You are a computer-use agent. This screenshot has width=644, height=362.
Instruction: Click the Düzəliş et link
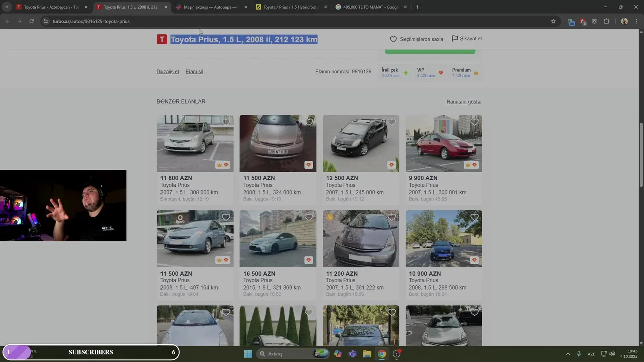(x=168, y=72)
